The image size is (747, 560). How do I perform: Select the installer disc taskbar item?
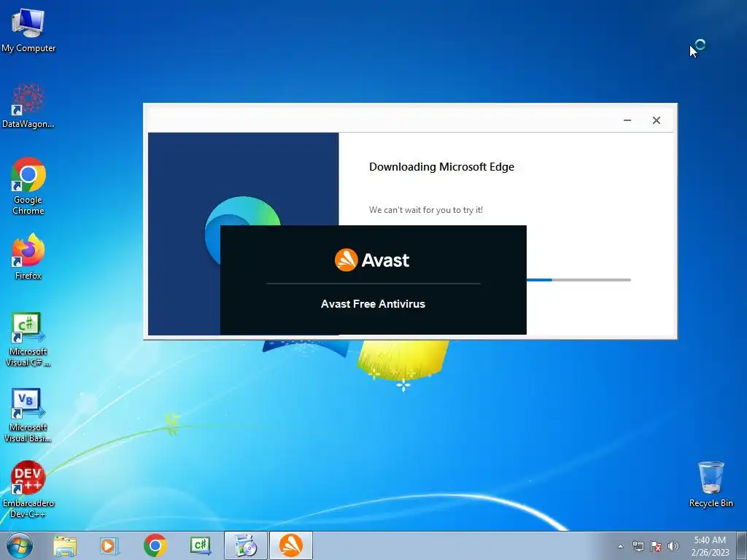[246, 545]
